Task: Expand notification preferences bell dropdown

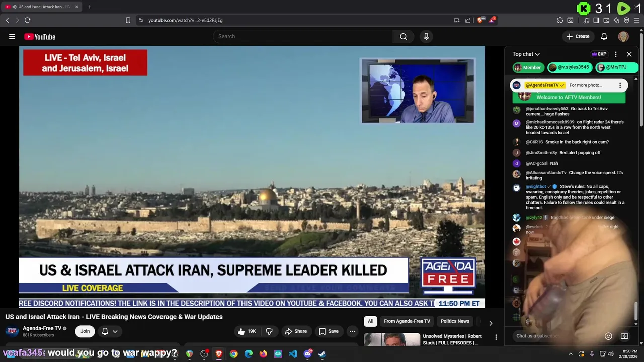Action: [110, 331]
